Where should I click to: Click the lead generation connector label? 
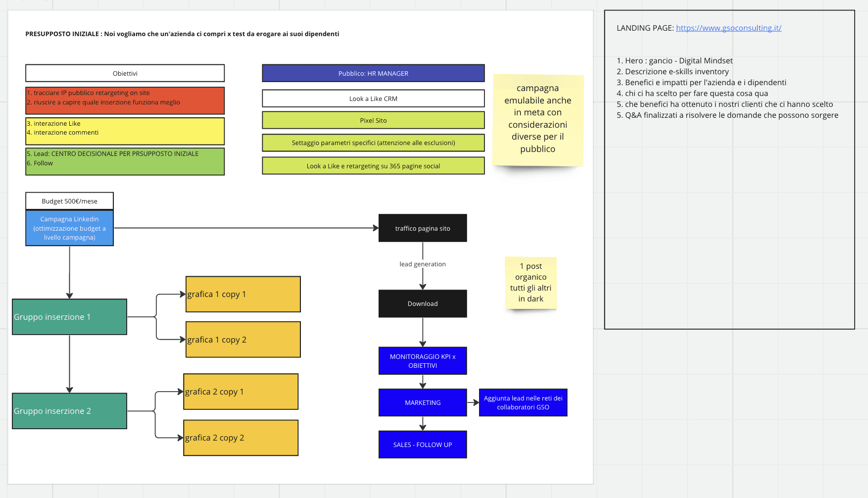[423, 264]
